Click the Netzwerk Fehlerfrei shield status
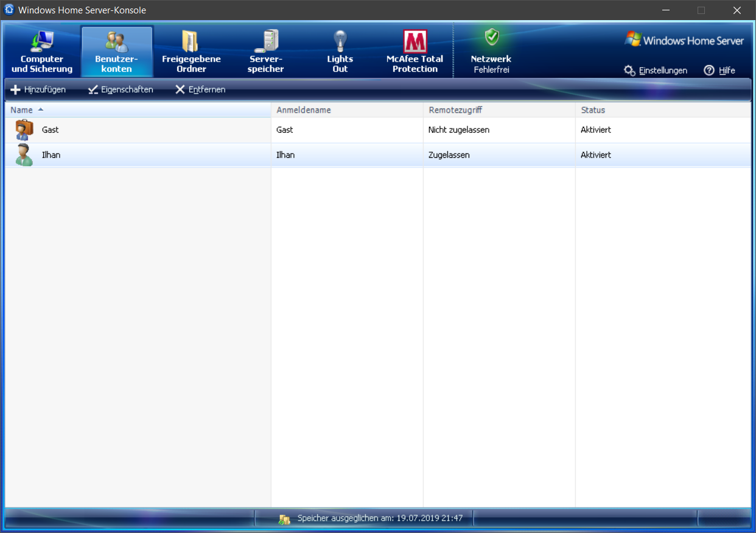Image resolution: width=756 pixels, height=533 pixels. click(491, 52)
